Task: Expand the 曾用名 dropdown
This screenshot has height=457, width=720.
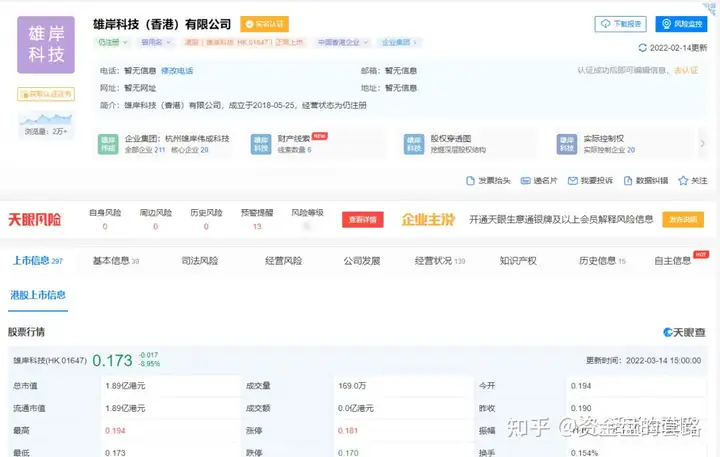Action: click(156, 42)
